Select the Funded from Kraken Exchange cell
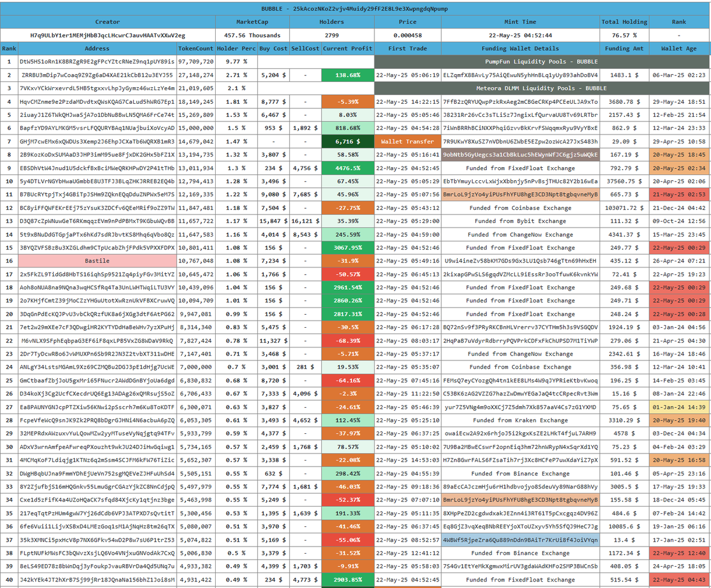The image size is (711, 588). pyautogui.click(x=520, y=420)
